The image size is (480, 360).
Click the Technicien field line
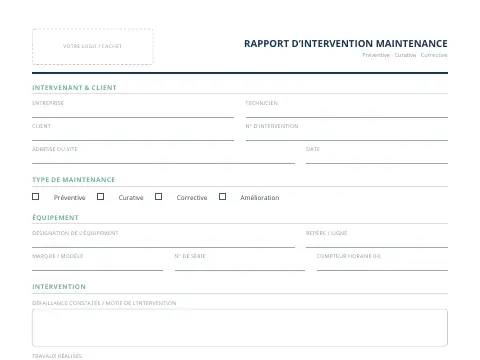pos(347,113)
